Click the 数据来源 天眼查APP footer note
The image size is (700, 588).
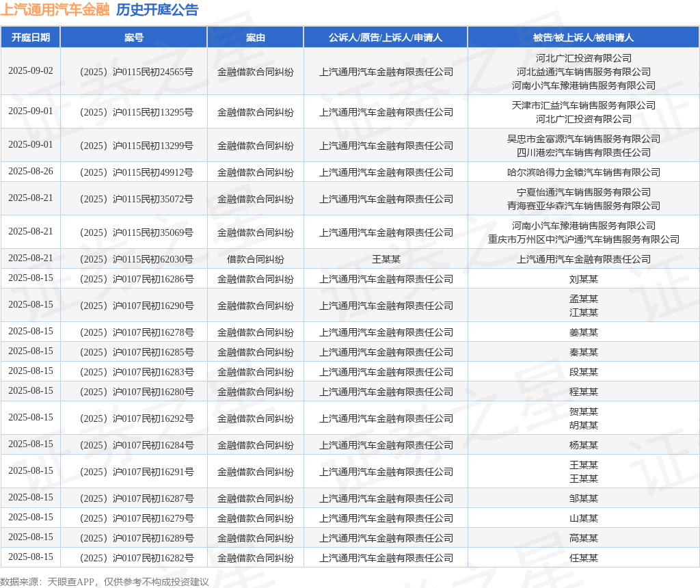point(105,582)
